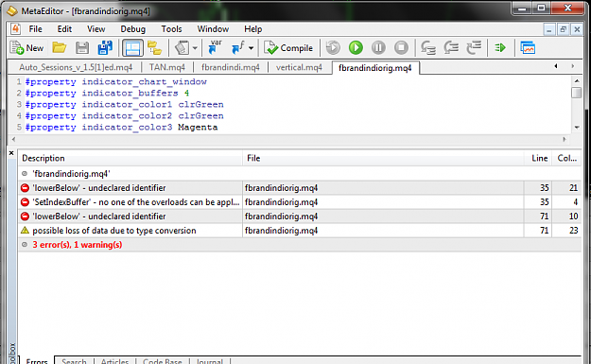Screen dimensions: 591x364
Task: Click the list variables 'var' icon
Action: click(215, 48)
